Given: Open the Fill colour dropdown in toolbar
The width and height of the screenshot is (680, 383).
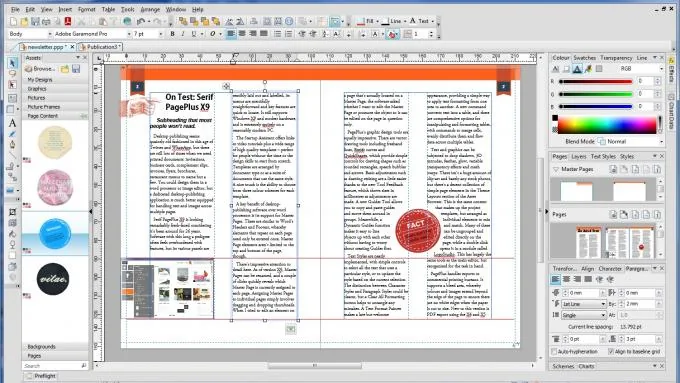Looking at the screenshot, I should pyautogui.click(x=377, y=21).
